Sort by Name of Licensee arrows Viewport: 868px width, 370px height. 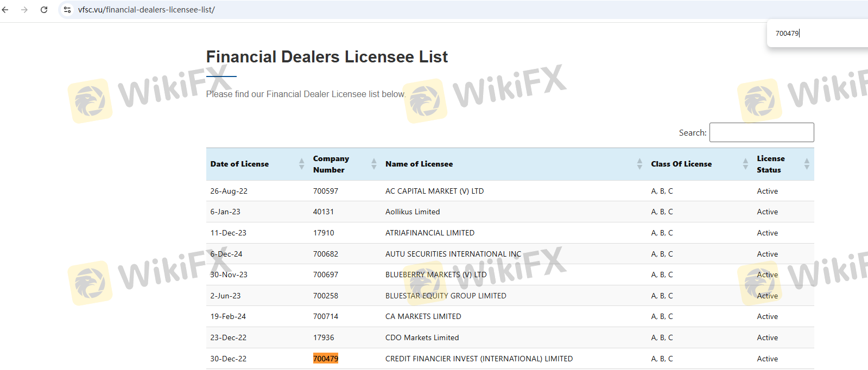pos(639,164)
